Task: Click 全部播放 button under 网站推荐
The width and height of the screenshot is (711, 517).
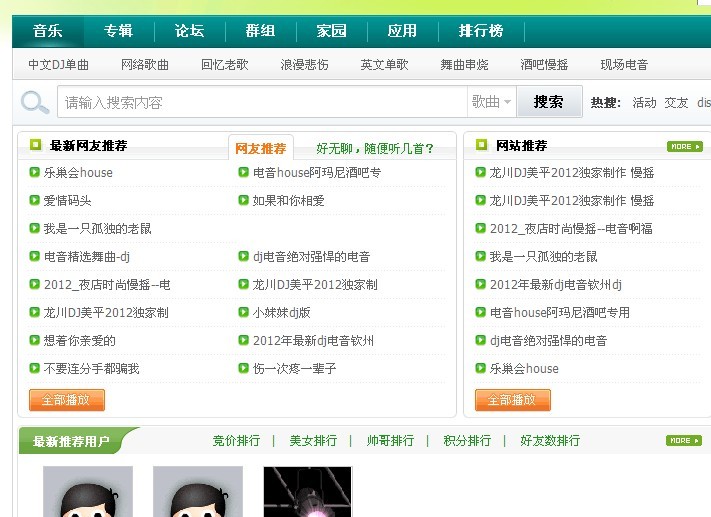Action: [x=513, y=400]
